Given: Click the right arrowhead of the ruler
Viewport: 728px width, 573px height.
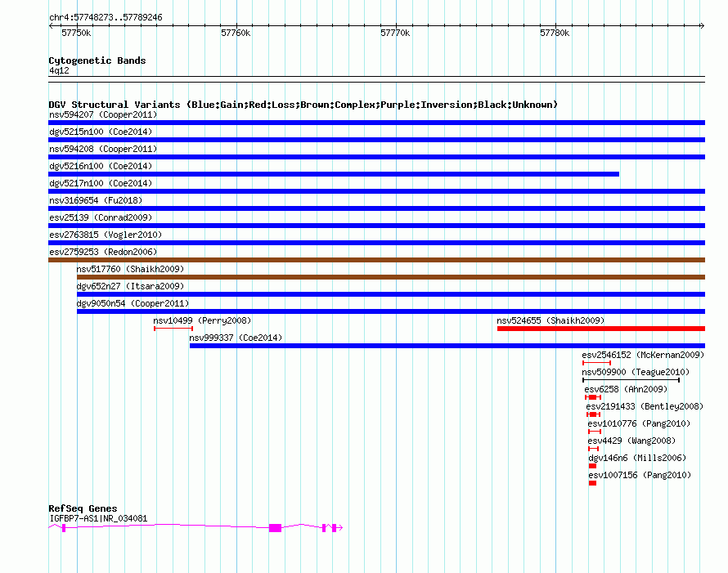Looking at the screenshot, I should (x=703, y=26).
